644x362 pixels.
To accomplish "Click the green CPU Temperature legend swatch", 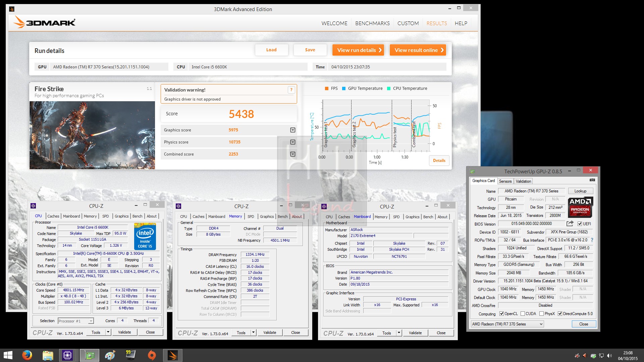I will pyautogui.click(x=389, y=88).
